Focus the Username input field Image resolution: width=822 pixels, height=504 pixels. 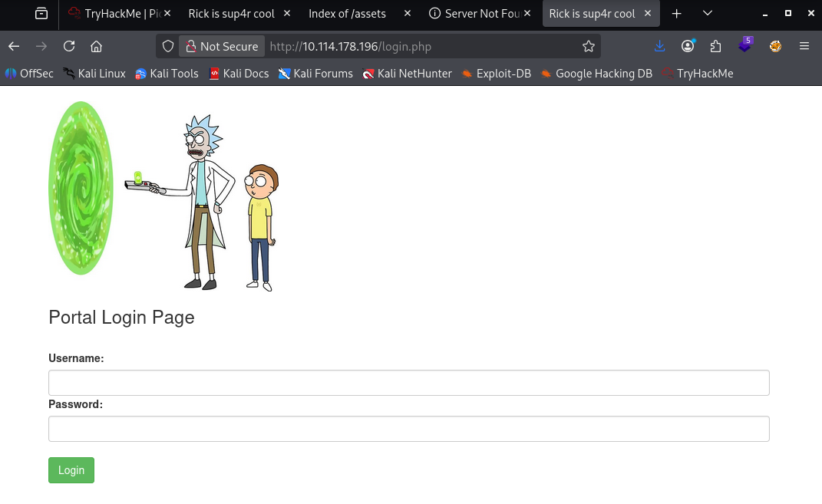click(408, 383)
